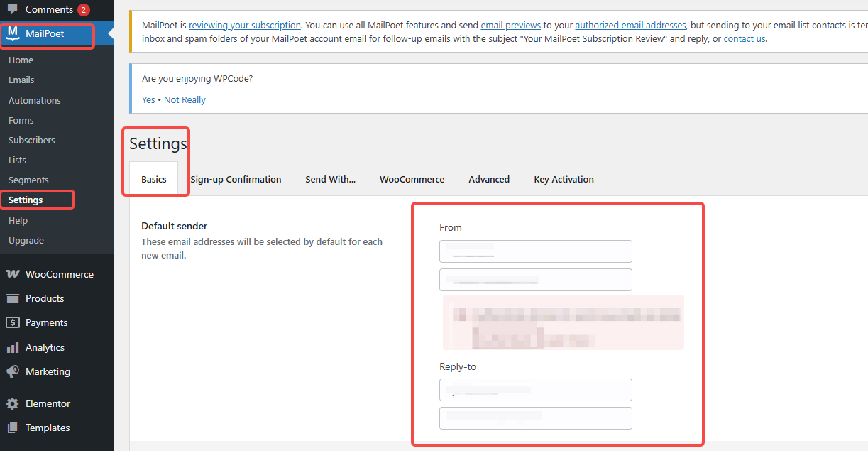Image resolution: width=868 pixels, height=451 pixels.
Task: Click the WooCommerce sidebar icon
Action: 13,273
